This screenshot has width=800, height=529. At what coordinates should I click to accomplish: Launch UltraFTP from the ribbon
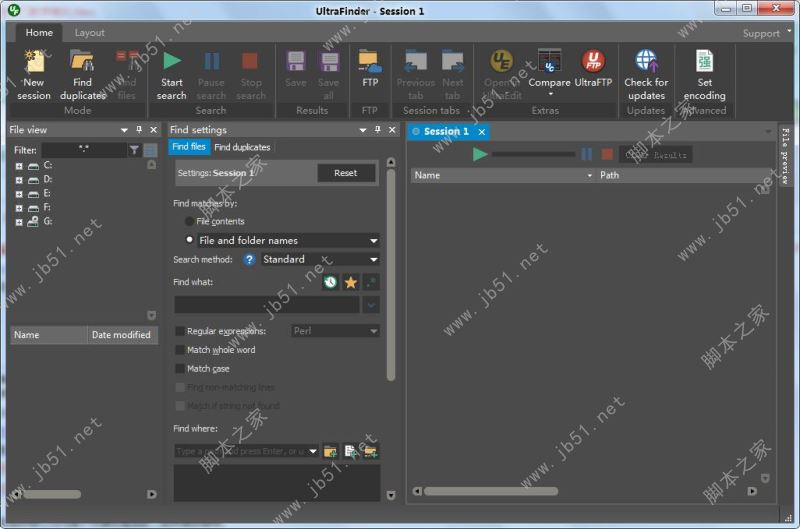point(593,69)
